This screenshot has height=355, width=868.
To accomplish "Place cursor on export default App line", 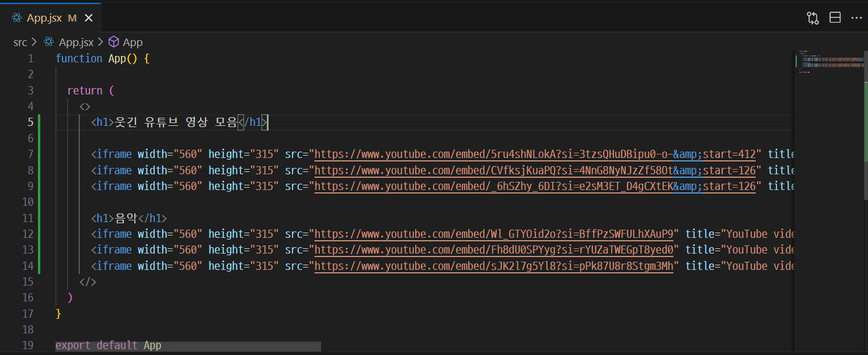I will [108, 346].
